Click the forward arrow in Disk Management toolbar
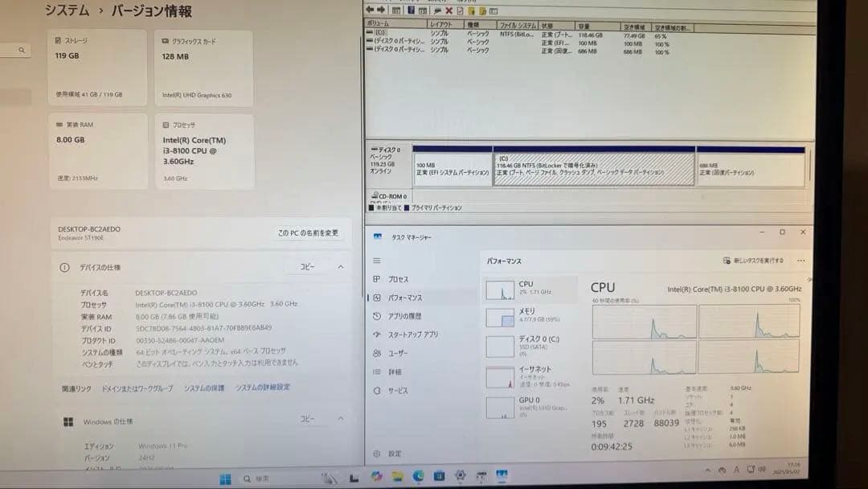This screenshot has height=489, width=868. coord(381,10)
